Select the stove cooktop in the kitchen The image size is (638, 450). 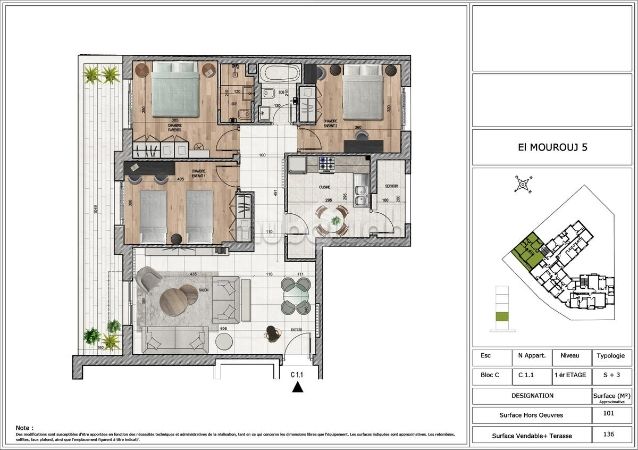(325, 163)
